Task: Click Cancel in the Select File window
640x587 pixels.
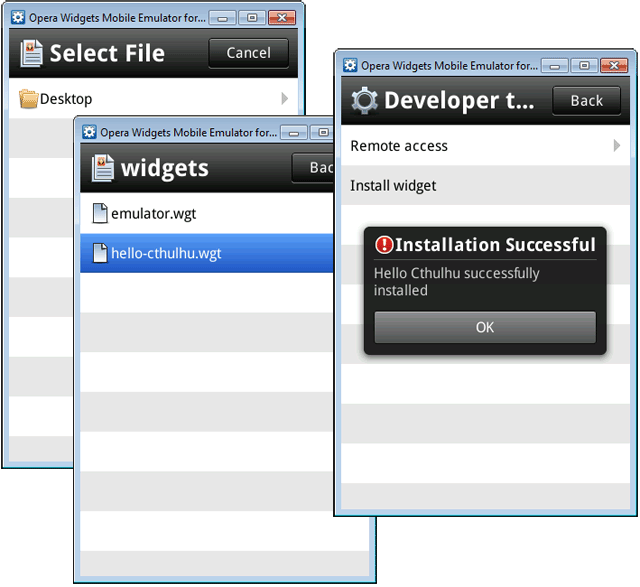Action: [x=249, y=53]
